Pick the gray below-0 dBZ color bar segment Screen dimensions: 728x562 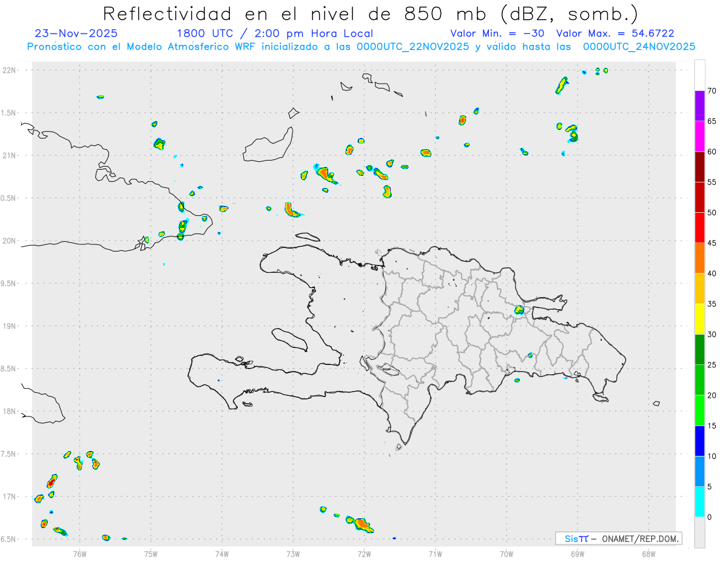[699, 532]
